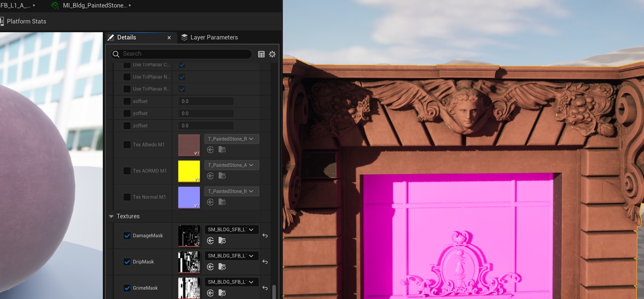Open the T_PaintedStone_R asset dropdown
Screen dimensions: 644x299
tap(232, 139)
